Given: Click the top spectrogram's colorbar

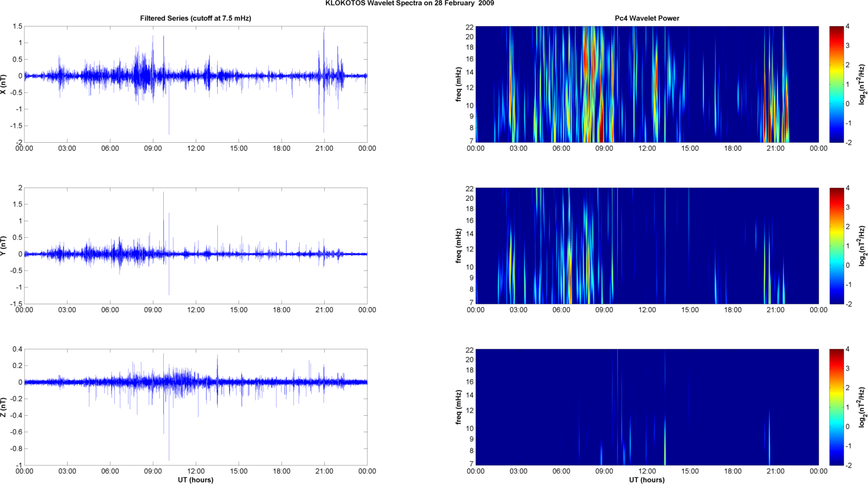Looking at the screenshot, I should 836,84.
